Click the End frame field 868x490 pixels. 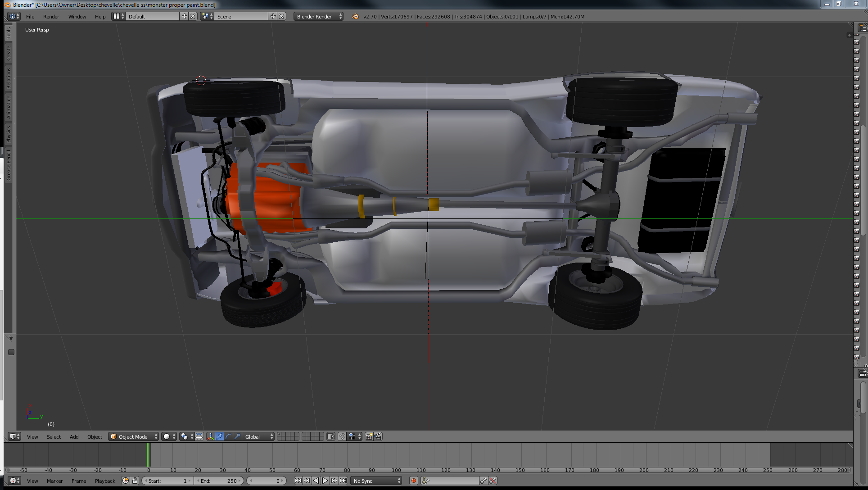pyautogui.click(x=219, y=481)
